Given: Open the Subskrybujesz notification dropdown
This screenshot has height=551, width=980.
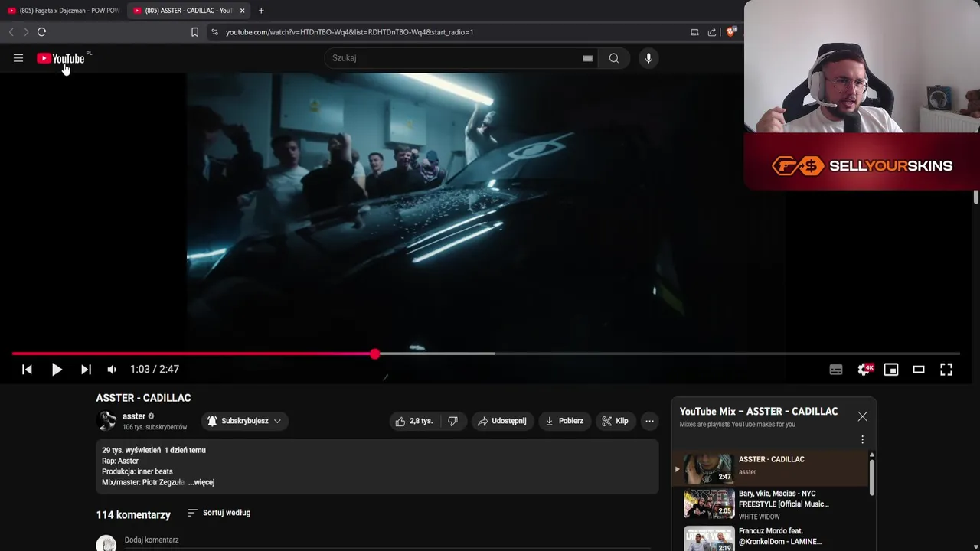Looking at the screenshot, I should (x=245, y=421).
